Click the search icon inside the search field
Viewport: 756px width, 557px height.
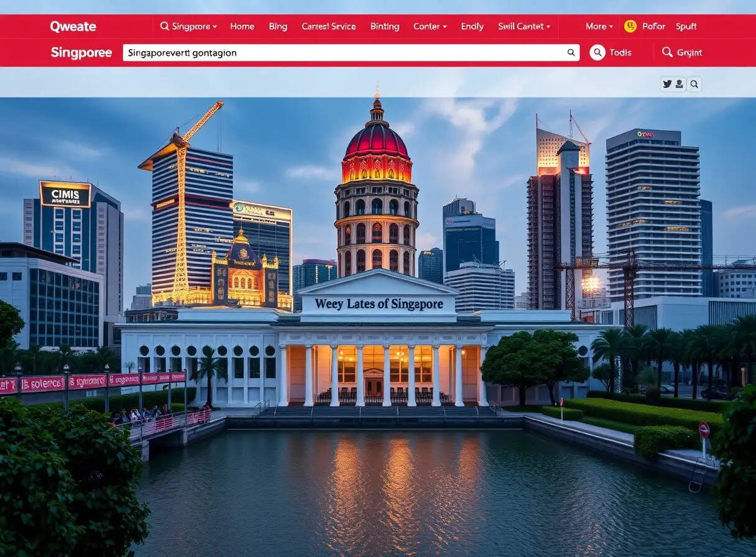coord(571,53)
